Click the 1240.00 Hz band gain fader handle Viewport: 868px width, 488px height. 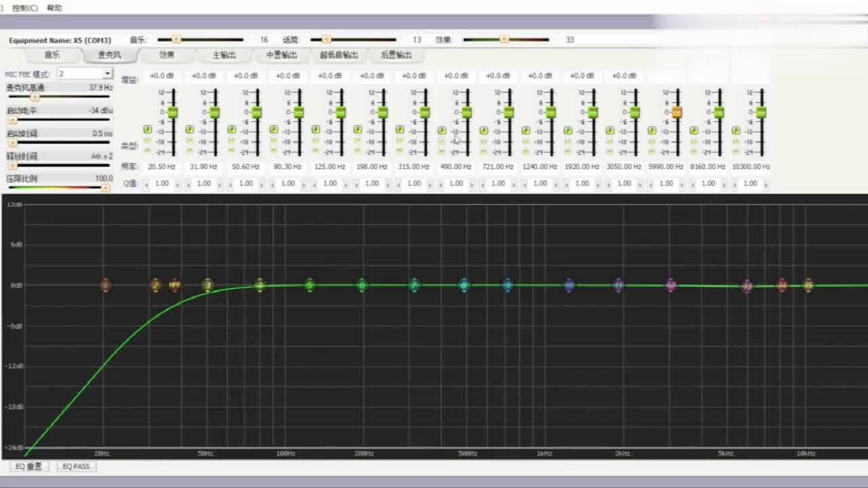click(551, 113)
